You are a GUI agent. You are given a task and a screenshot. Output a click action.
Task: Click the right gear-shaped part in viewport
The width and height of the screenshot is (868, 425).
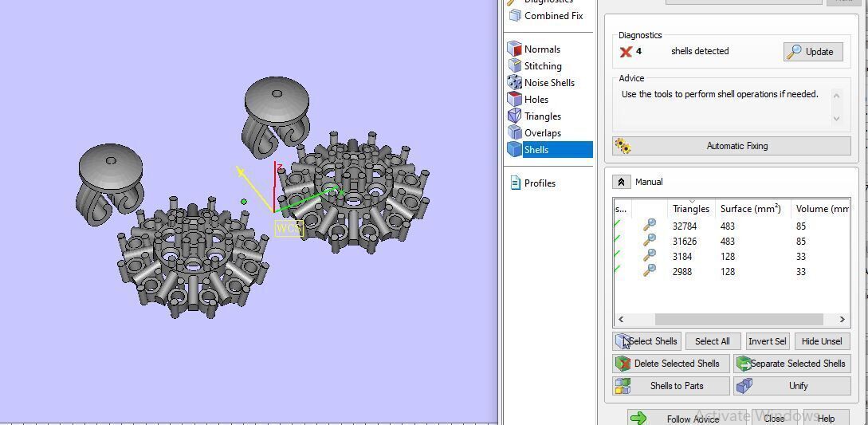pos(354,191)
